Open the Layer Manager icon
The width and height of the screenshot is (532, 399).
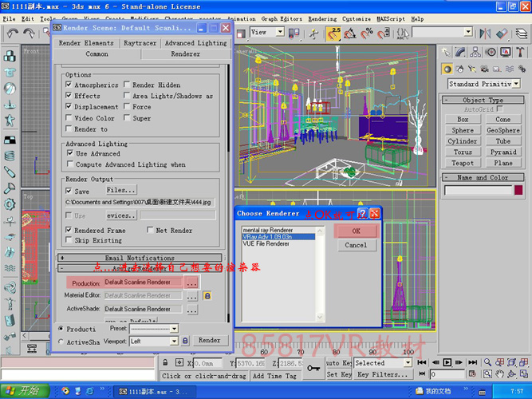[522, 34]
